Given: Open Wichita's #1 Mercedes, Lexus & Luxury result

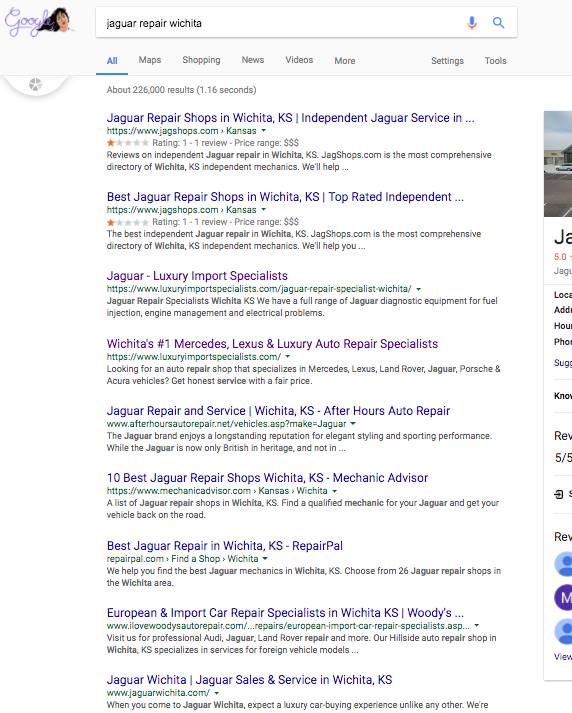Looking at the screenshot, I should [x=272, y=344].
